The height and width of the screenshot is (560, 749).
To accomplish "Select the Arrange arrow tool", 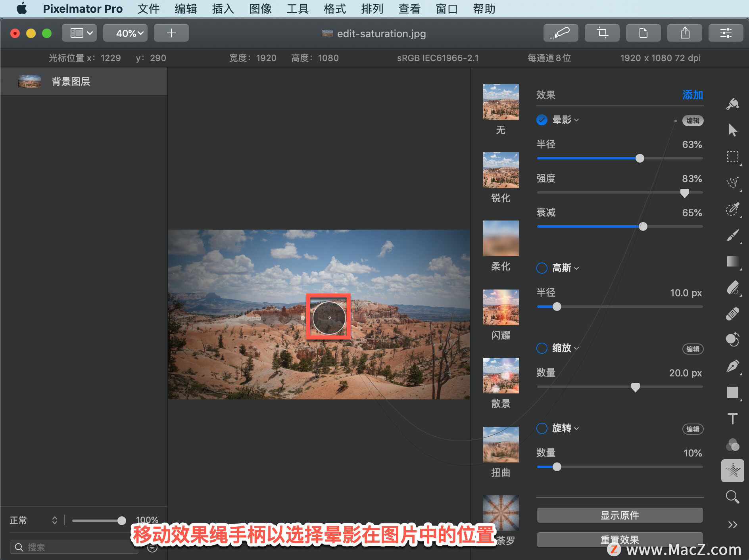I will click(x=732, y=130).
